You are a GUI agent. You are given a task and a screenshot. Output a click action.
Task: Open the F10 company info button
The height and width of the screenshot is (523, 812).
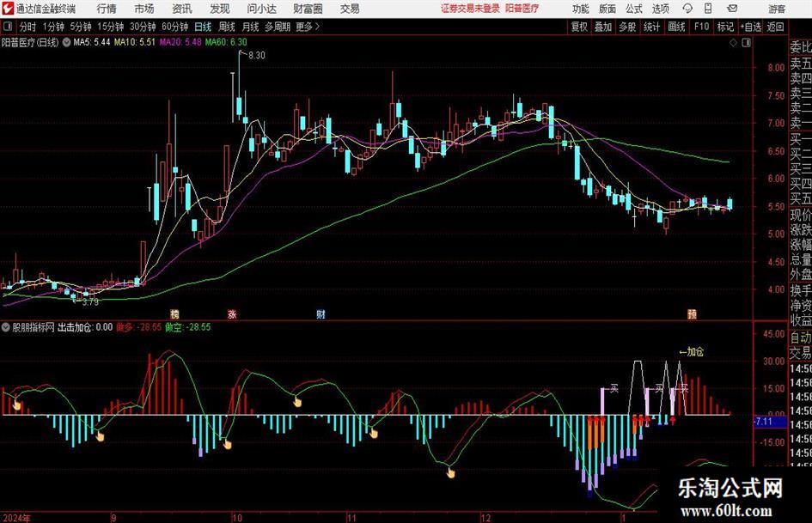[x=702, y=27]
